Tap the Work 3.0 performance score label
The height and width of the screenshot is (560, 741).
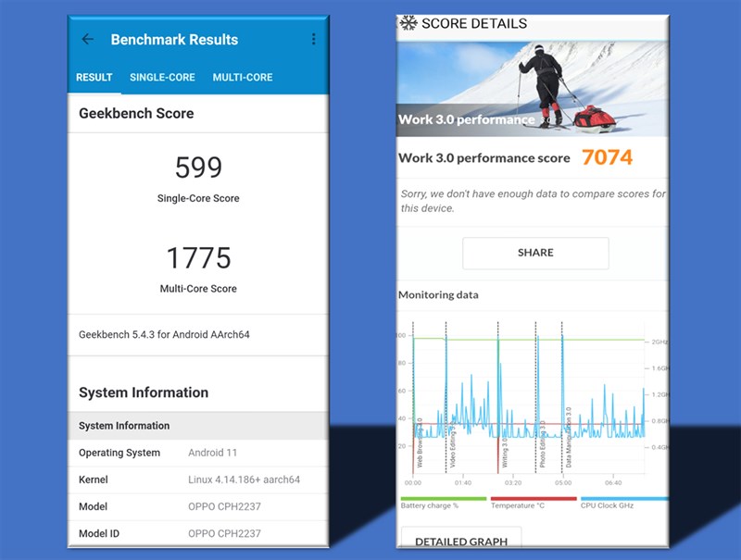(484, 158)
